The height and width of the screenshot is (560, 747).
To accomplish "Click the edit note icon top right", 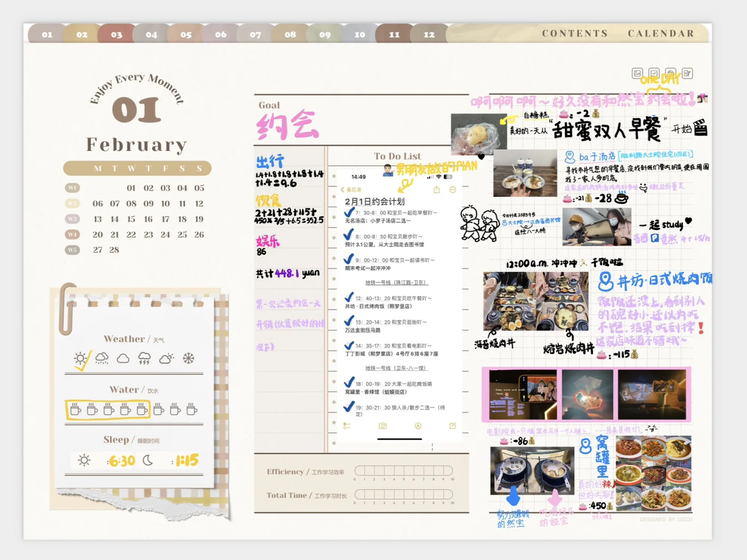I will [687, 73].
